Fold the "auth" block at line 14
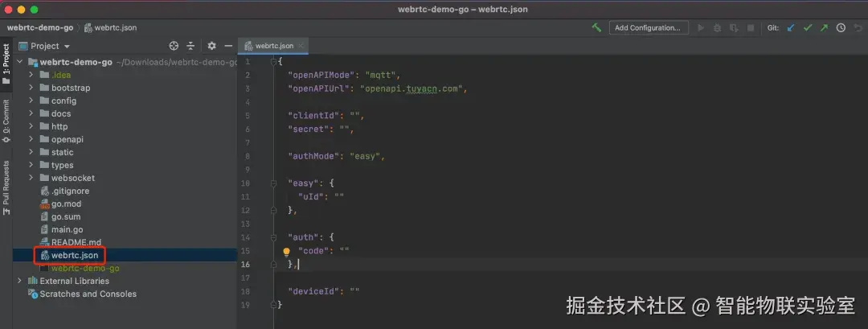 click(273, 237)
